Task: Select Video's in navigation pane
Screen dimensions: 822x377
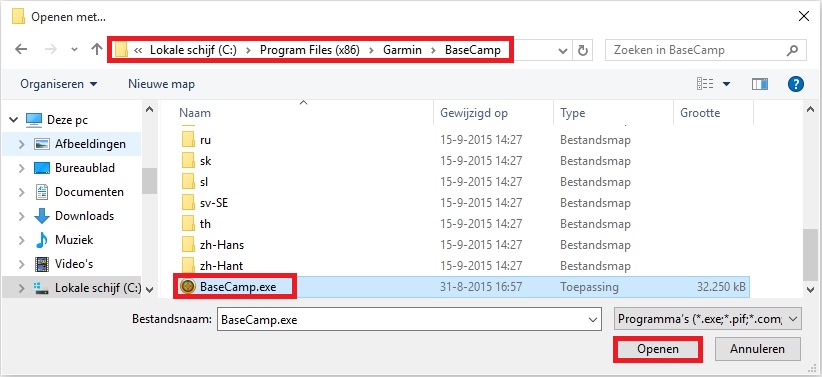Action: coord(74,264)
